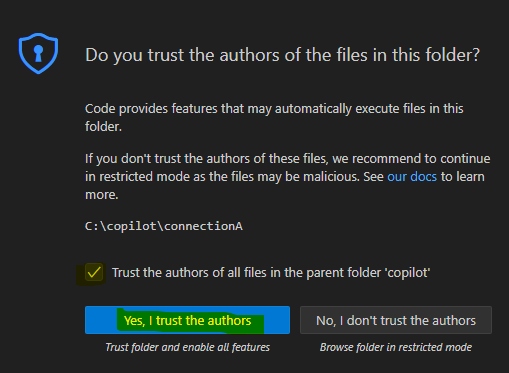Click the 'Trust folder and enable all features' caption
The width and height of the screenshot is (509, 373).
click(x=187, y=347)
